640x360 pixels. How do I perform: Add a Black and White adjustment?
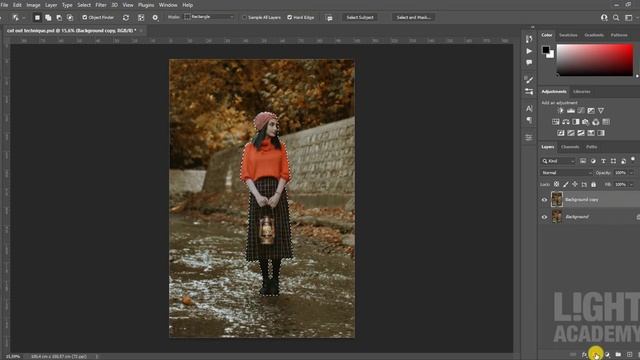(x=576, y=122)
